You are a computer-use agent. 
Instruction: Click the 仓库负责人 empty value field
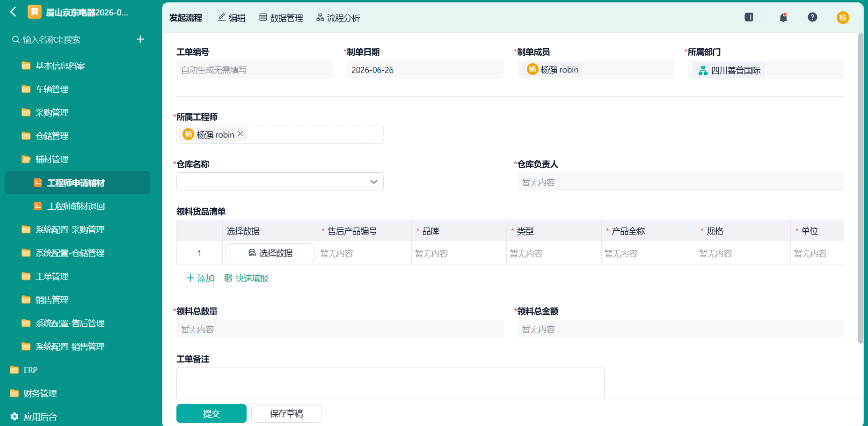tap(680, 182)
